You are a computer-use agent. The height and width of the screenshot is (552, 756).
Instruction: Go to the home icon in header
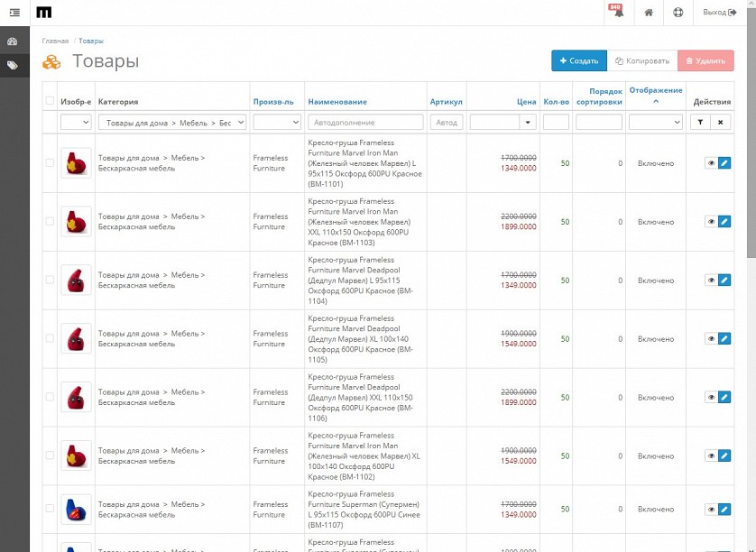coord(649,13)
